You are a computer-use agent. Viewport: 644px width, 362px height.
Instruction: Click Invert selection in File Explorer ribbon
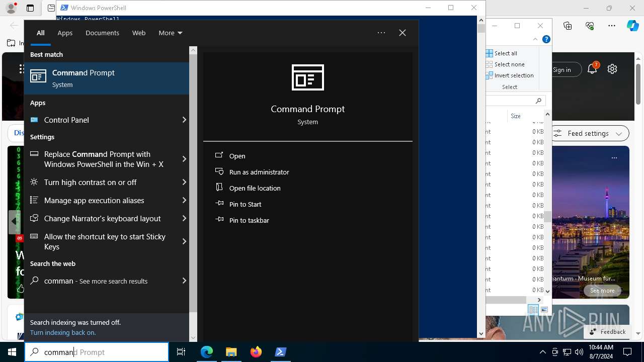click(510, 75)
